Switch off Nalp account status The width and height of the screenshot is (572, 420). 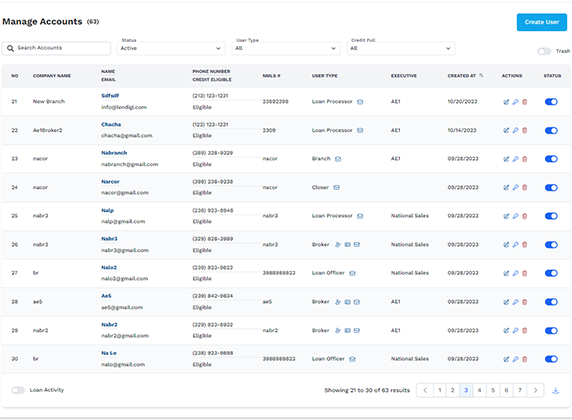tap(551, 216)
